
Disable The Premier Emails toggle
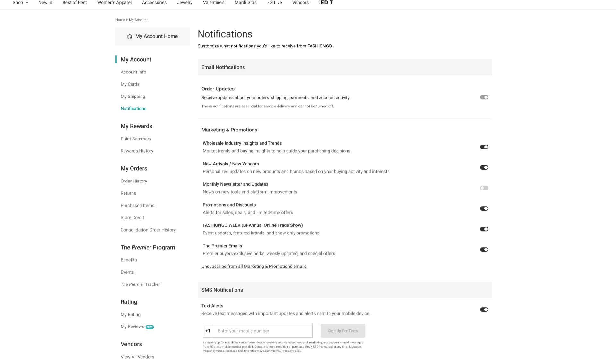point(484,250)
